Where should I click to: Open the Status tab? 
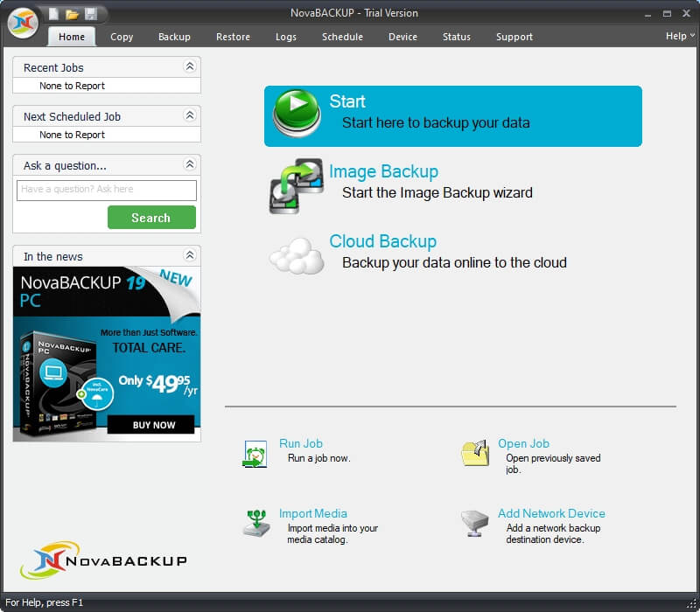tap(457, 37)
